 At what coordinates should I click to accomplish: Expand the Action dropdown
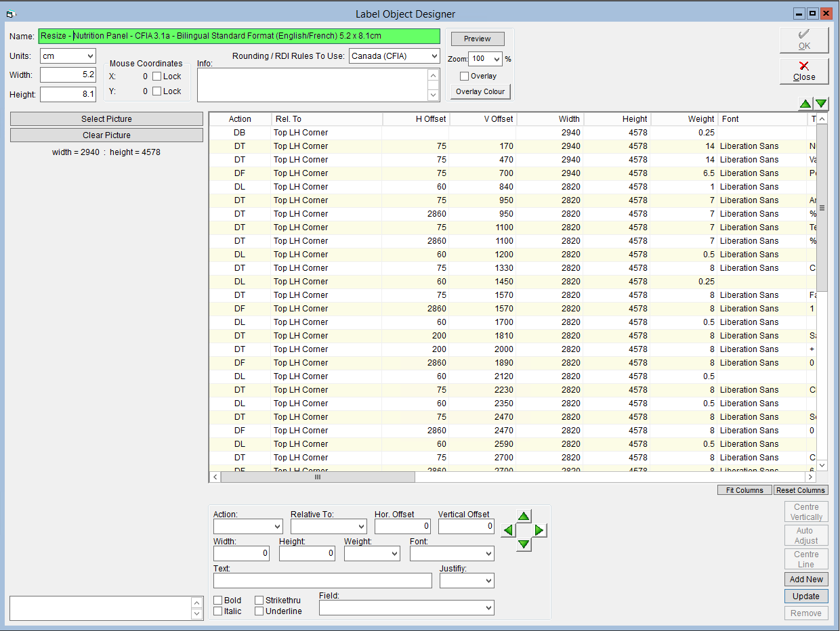[x=248, y=527]
